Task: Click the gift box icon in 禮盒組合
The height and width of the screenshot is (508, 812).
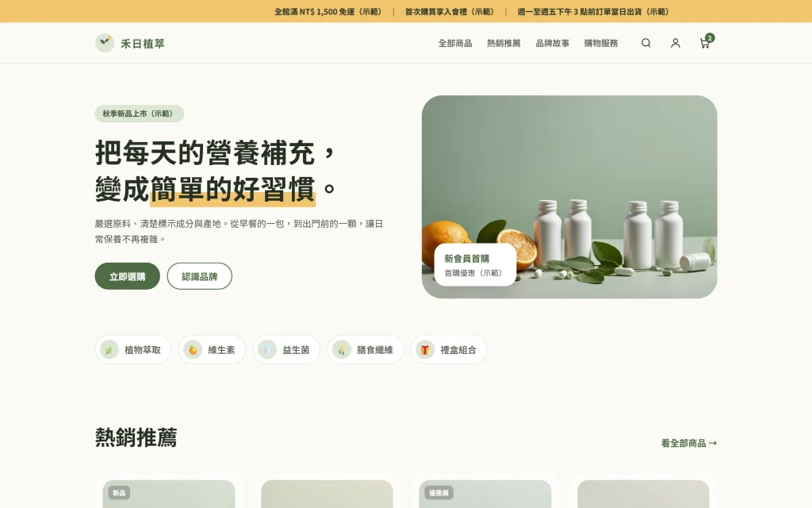Action: [x=425, y=350]
